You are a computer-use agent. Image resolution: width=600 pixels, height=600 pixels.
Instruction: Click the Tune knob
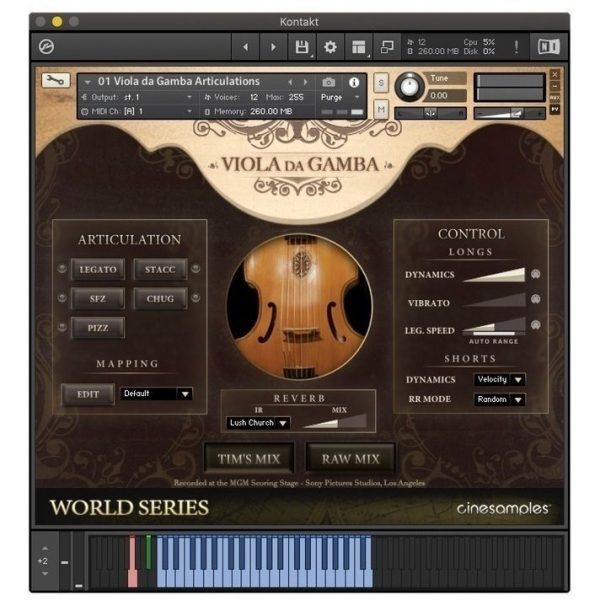409,86
